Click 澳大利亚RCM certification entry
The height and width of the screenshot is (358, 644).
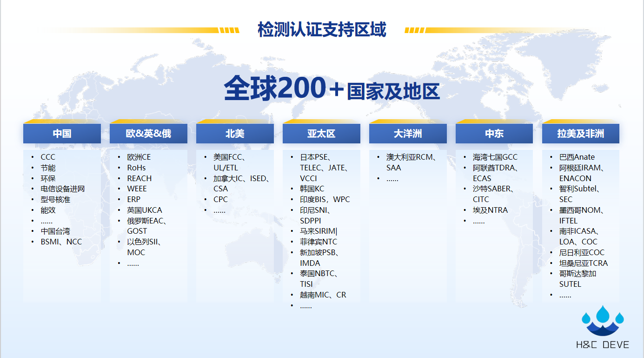pos(412,157)
